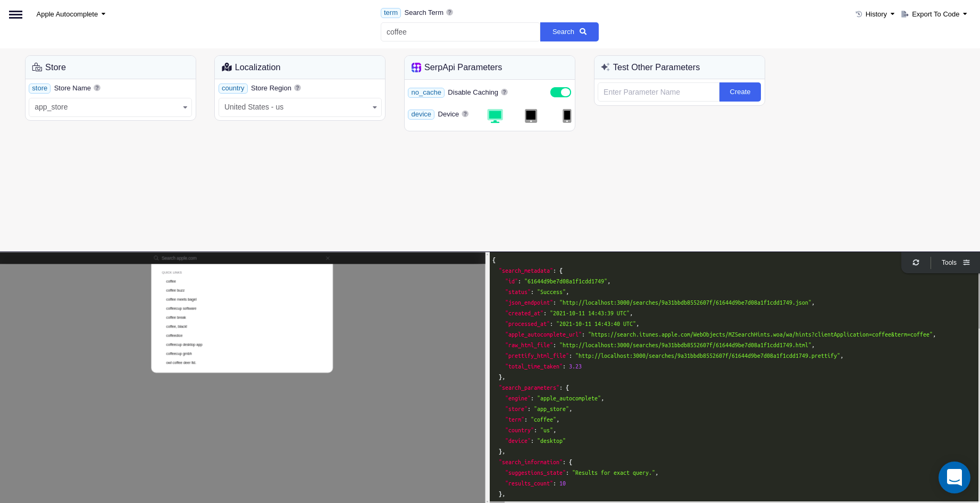This screenshot has width=980, height=503.
Task: Open the app_store Store Name dropdown
Action: coord(110,107)
